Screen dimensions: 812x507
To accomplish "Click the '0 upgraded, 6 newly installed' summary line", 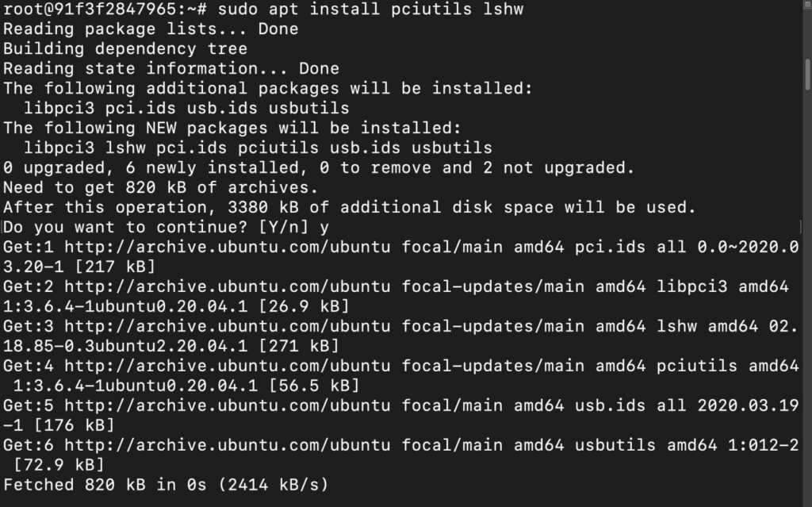I will pos(319,167).
